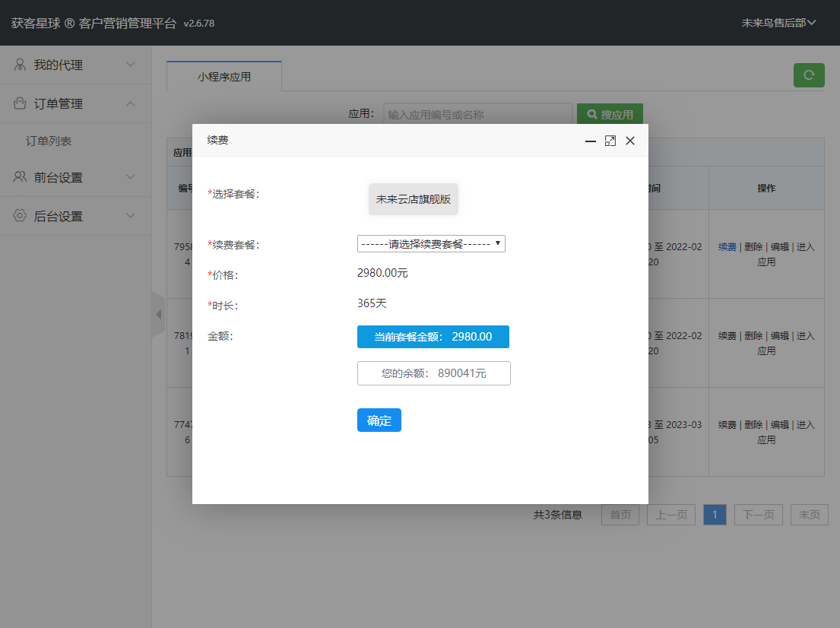This screenshot has height=628, width=840.
Task: Click the sidebar collapse arrow handle
Action: pyautogui.click(x=158, y=314)
